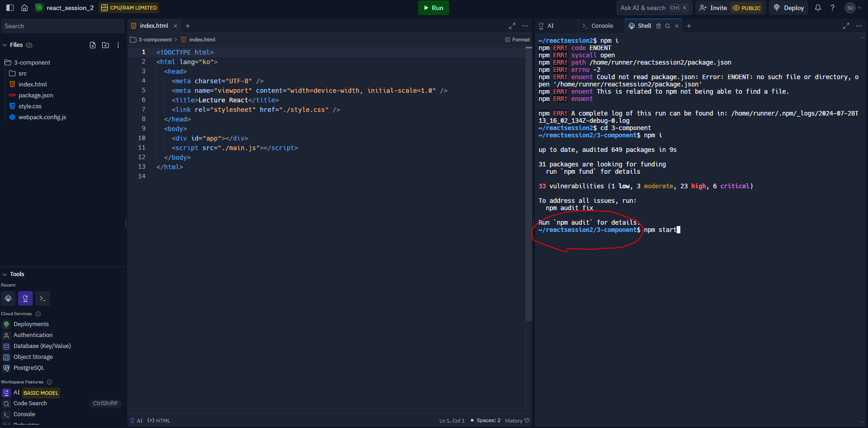The height and width of the screenshot is (428, 868).
Task: Invite collaborators with the Invite button
Action: [x=713, y=8]
